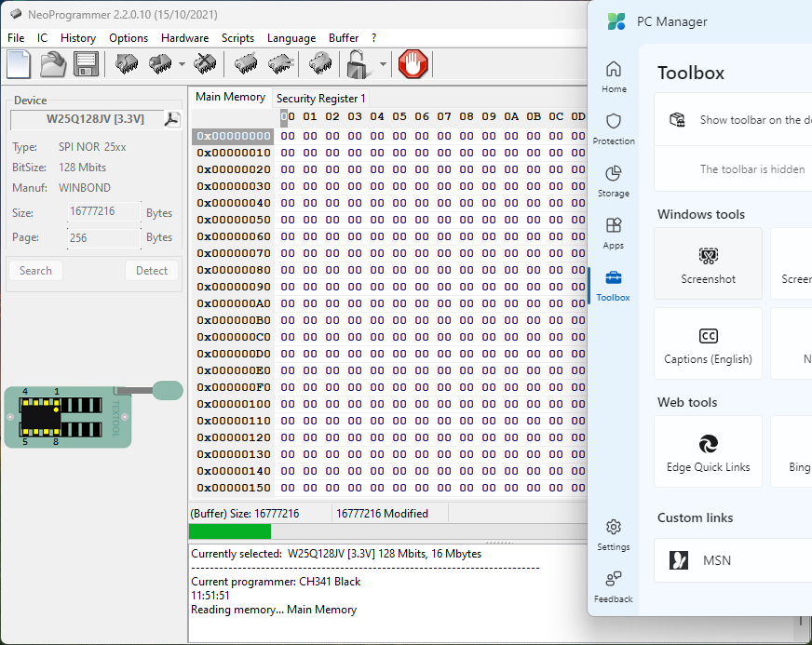Image resolution: width=812 pixels, height=645 pixels.
Task: Open the Scripts menu
Action: point(237,38)
